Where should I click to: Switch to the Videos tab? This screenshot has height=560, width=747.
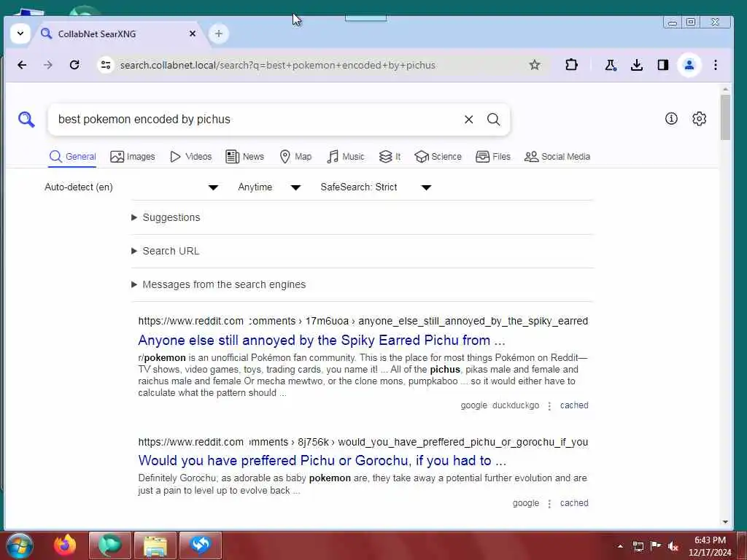190,157
